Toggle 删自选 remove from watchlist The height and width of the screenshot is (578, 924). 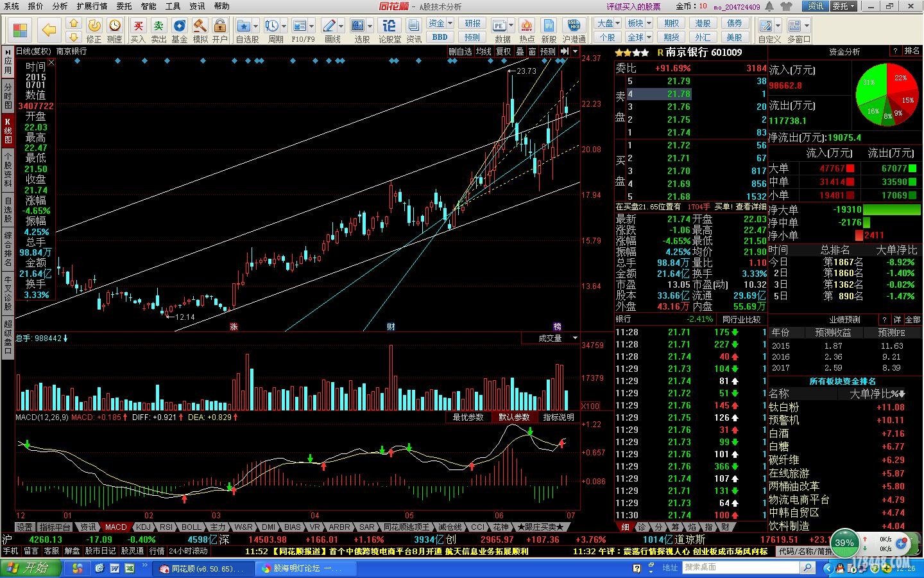coord(460,51)
